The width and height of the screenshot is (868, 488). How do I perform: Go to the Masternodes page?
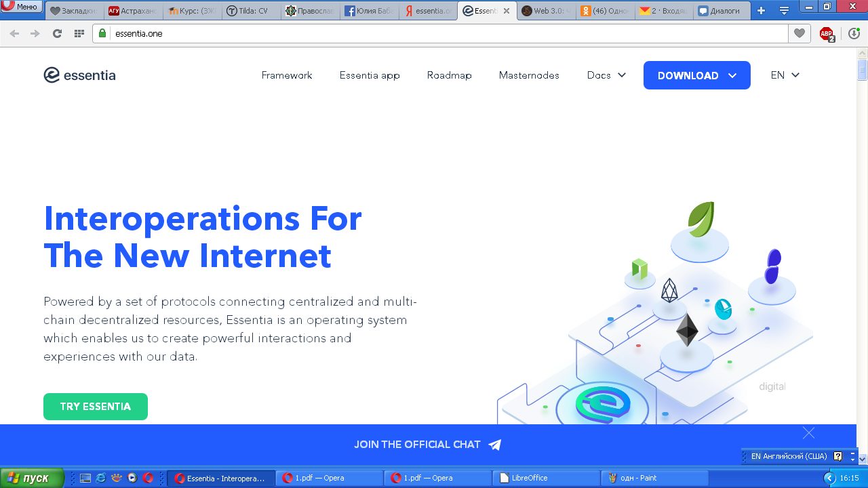[529, 75]
